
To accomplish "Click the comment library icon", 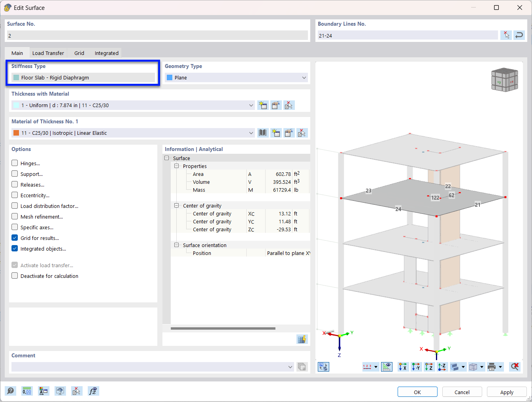I will click(x=302, y=367).
